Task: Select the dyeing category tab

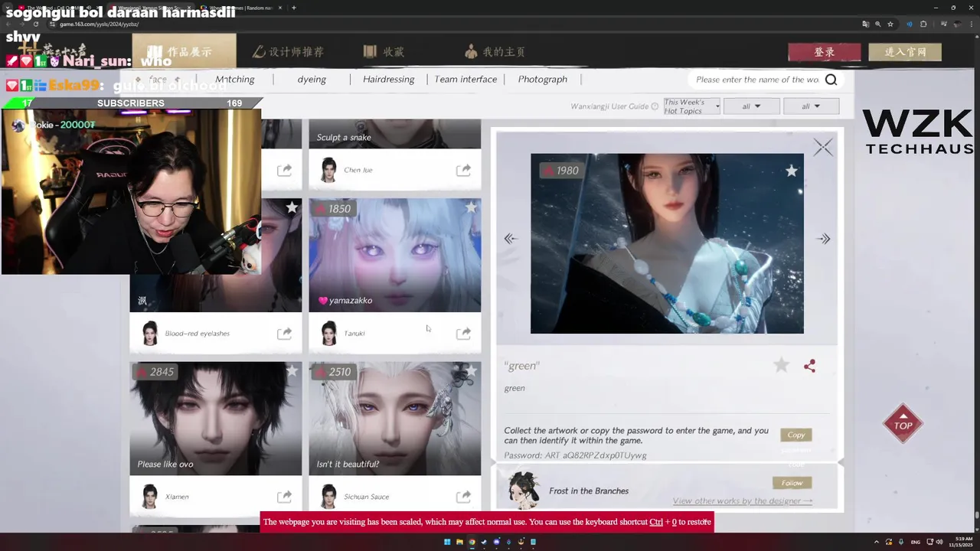Action: coord(312,79)
